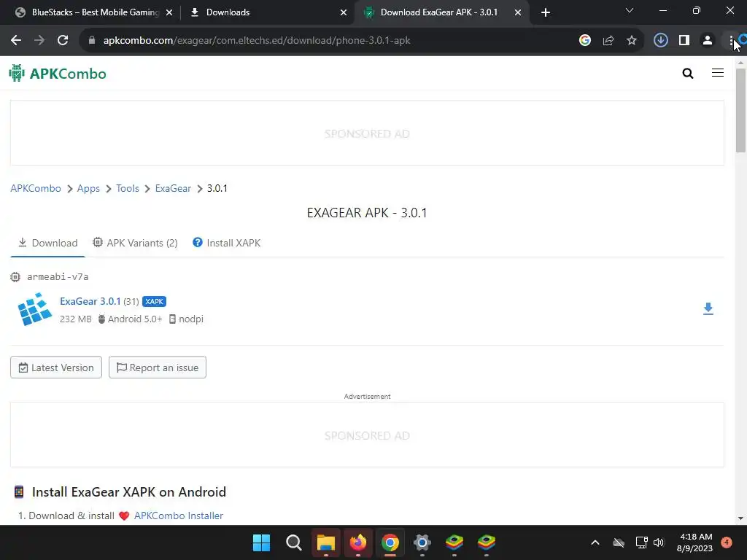
Task: Click the address bar URL
Action: coord(257,41)
